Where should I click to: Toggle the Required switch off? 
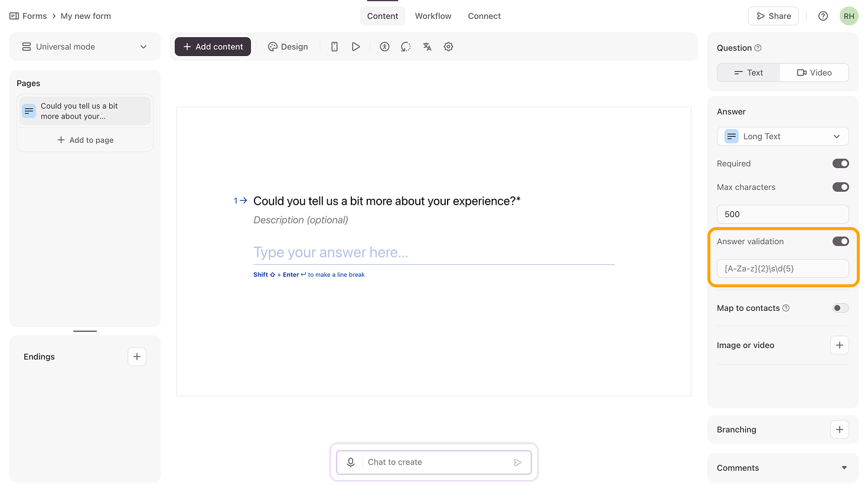click(x=840, y=163)
